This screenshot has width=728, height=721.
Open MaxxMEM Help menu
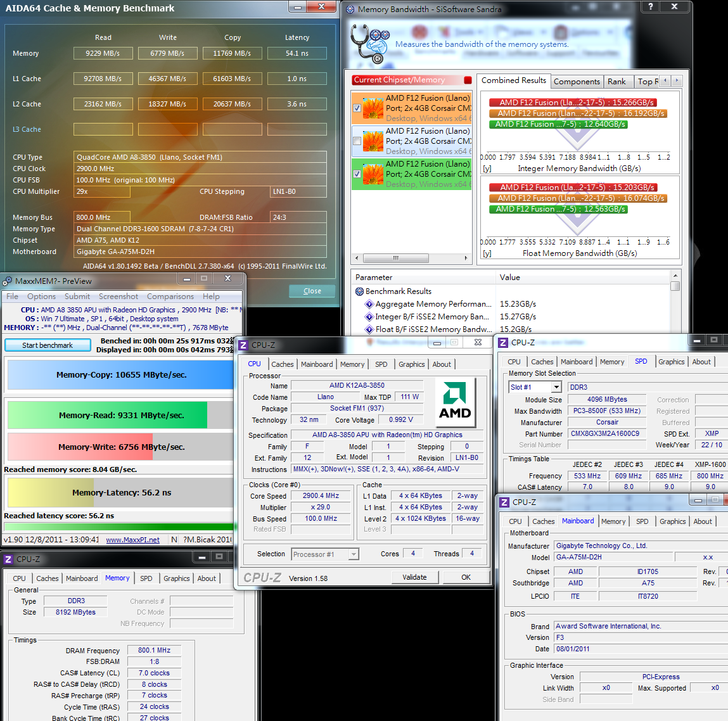[211, 297]
